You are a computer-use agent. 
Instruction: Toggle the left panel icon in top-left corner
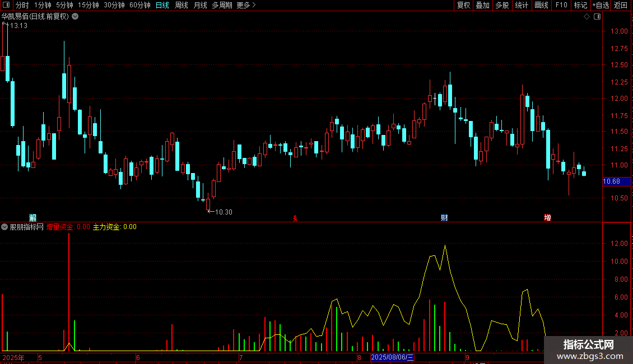coord(6,5)
